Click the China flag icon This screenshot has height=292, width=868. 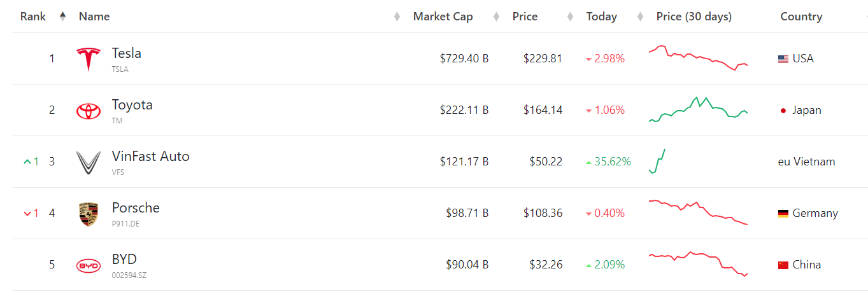click(x=783, y=265)
